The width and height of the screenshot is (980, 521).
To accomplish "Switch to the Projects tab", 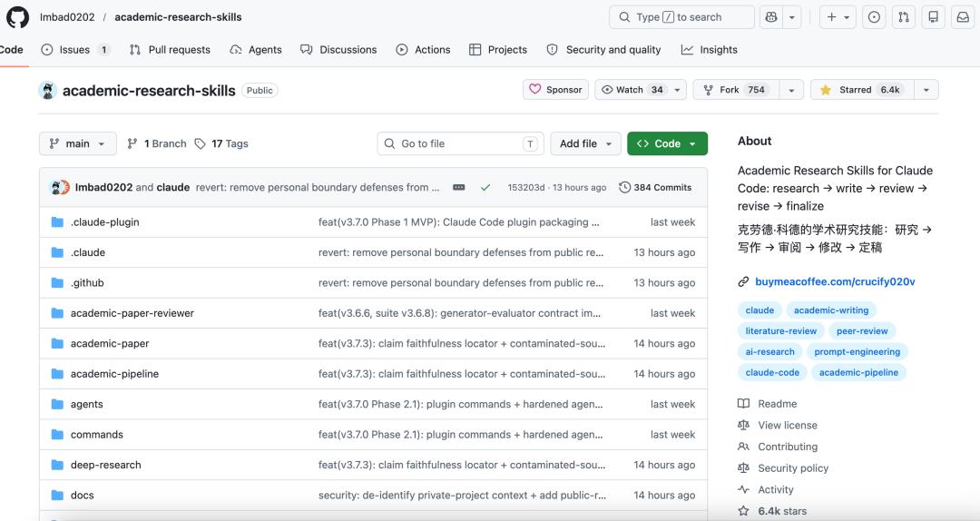I will pyautogui.click(x=498, y=49).
